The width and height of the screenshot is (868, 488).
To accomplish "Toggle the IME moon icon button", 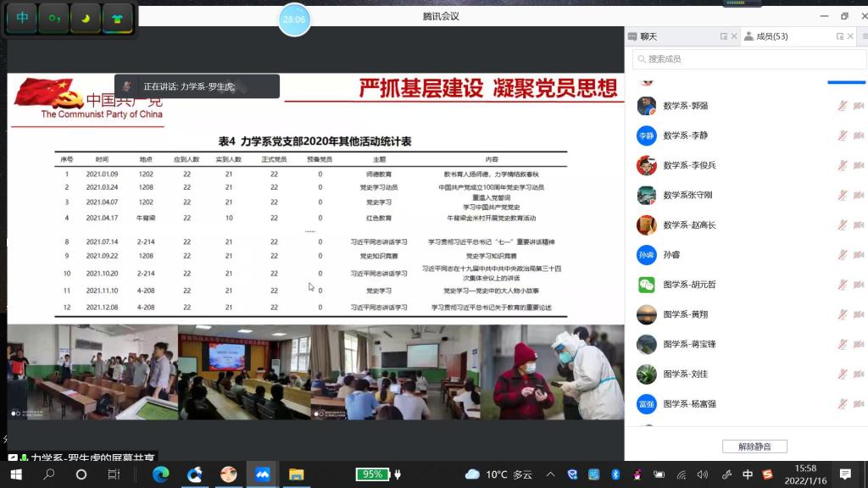I will 85,18.
